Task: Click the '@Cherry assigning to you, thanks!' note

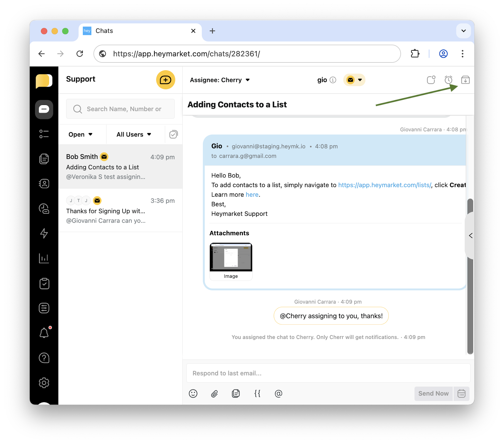Action: [331, 316]
